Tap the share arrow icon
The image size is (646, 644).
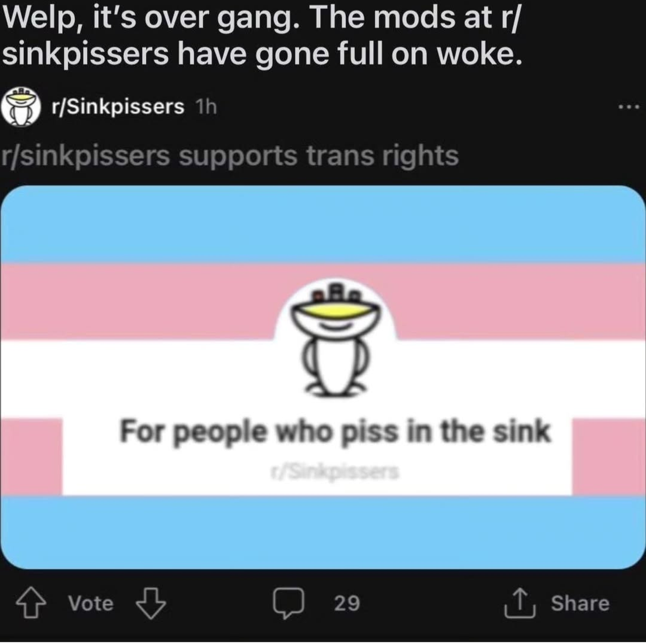pyautogui.click(x=520, y=603)
